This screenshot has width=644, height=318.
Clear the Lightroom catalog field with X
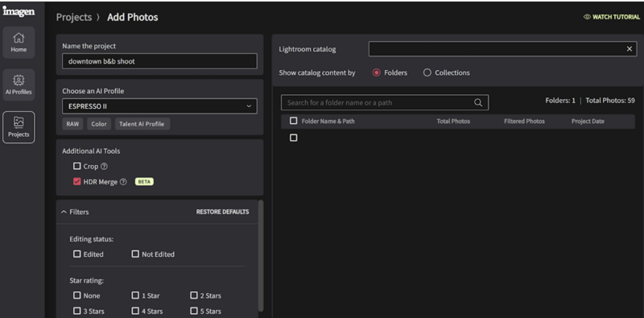(630, 49)
